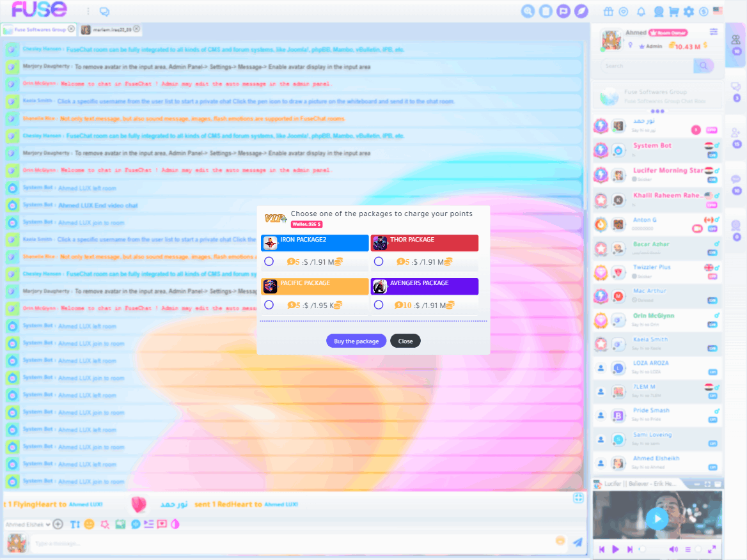Open the Ahmed Elshek sender dropdown
The height and width of the screenshot is (560, 747).
28,524
